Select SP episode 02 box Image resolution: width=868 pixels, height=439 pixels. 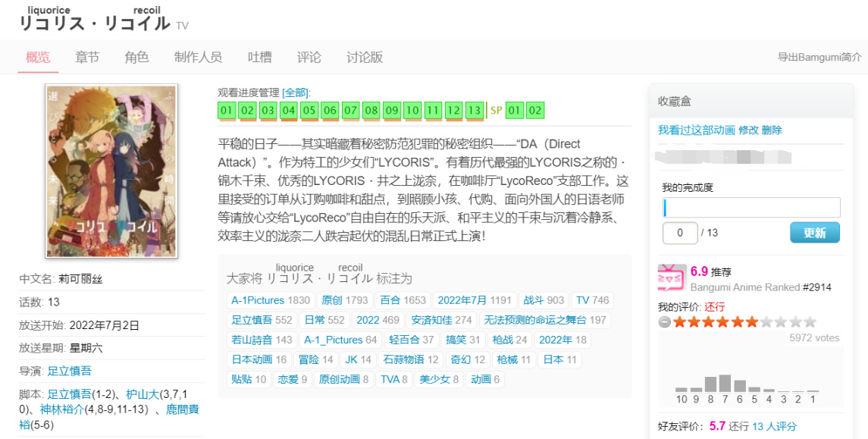534,110
